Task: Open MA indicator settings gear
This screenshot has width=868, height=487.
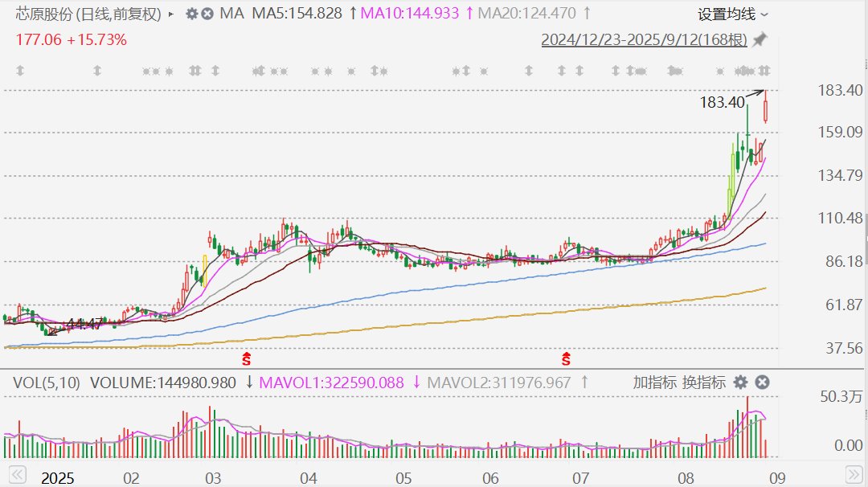Action: [x=191, y=14]
